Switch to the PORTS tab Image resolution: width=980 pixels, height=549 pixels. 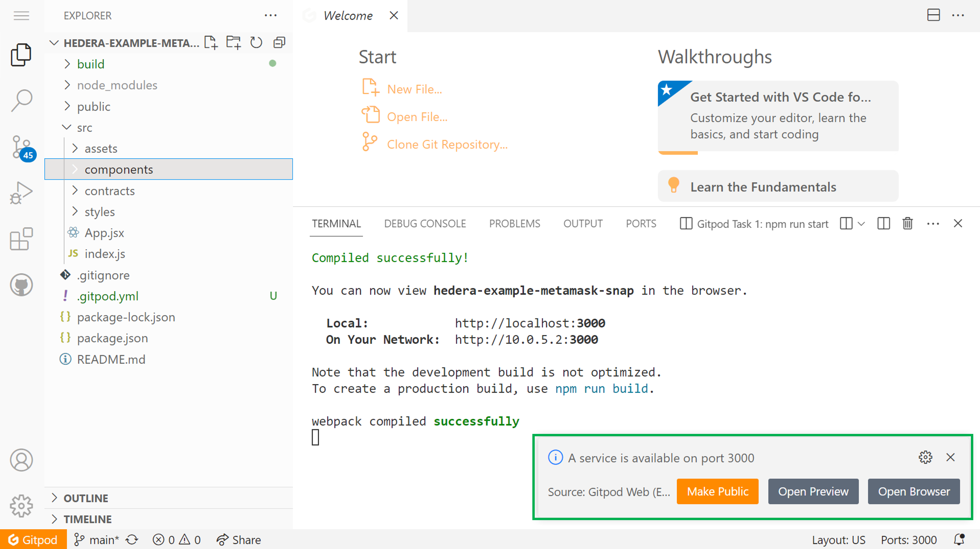641,223
